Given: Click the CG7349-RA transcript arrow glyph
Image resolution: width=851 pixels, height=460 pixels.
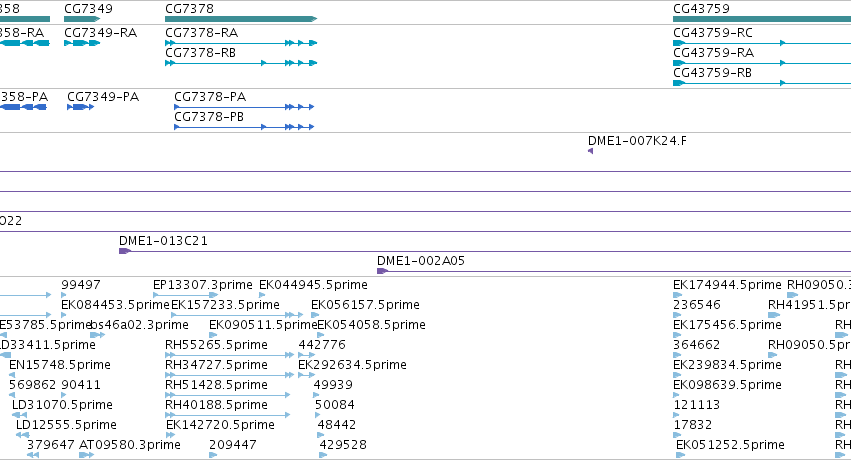Looking at the screenshot, I should pyautogui.click(x=82, y=43).
